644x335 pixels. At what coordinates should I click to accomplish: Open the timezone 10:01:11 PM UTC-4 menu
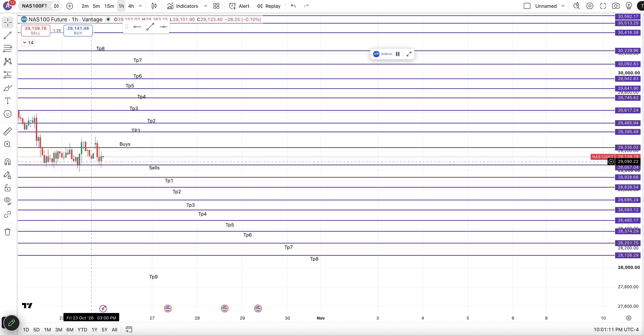click(616, 329)
